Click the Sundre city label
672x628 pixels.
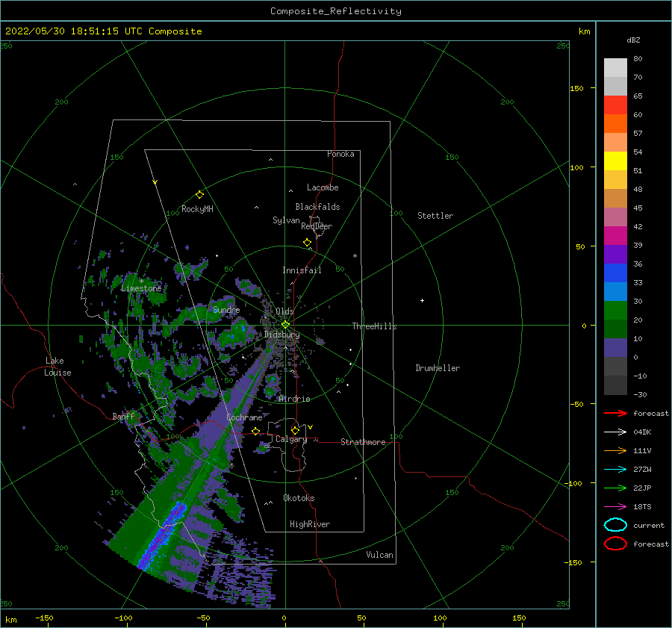coord(226,310)
